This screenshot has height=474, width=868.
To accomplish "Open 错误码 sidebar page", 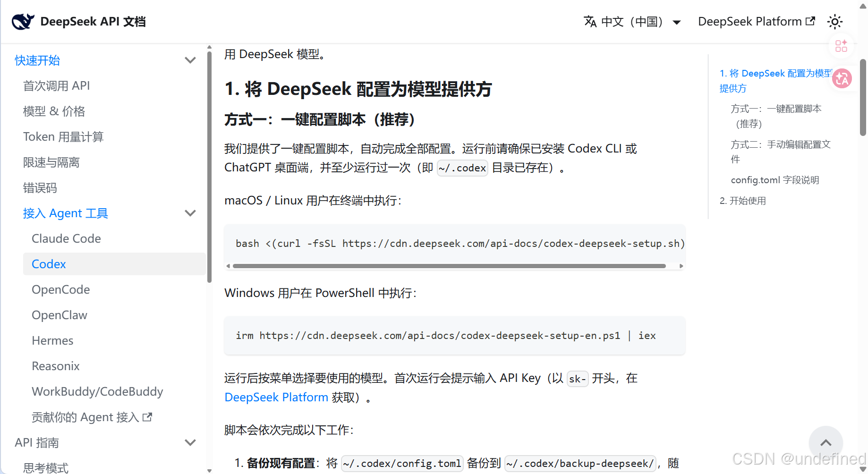I will click(40, 188).
